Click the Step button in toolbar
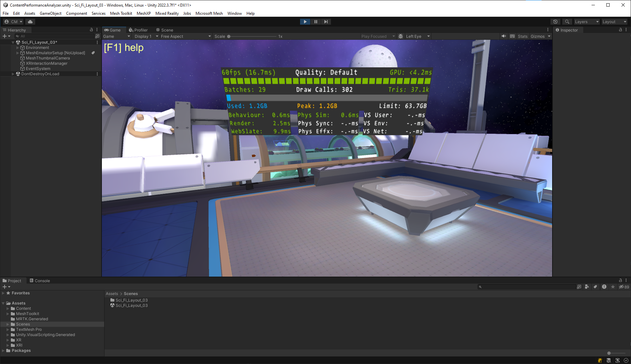Screen dimensions: 631x364 [326, 21]
